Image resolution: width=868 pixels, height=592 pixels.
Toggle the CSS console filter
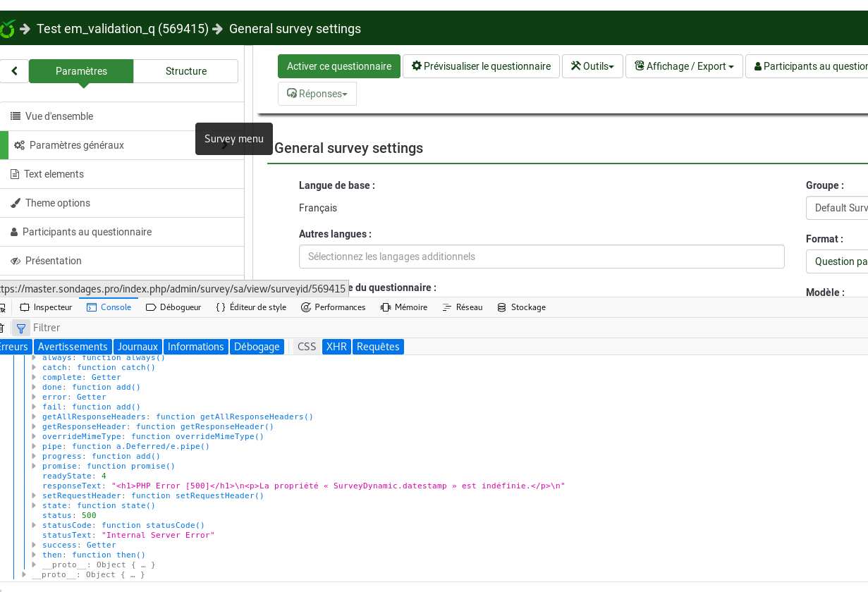tap(307, 347)
